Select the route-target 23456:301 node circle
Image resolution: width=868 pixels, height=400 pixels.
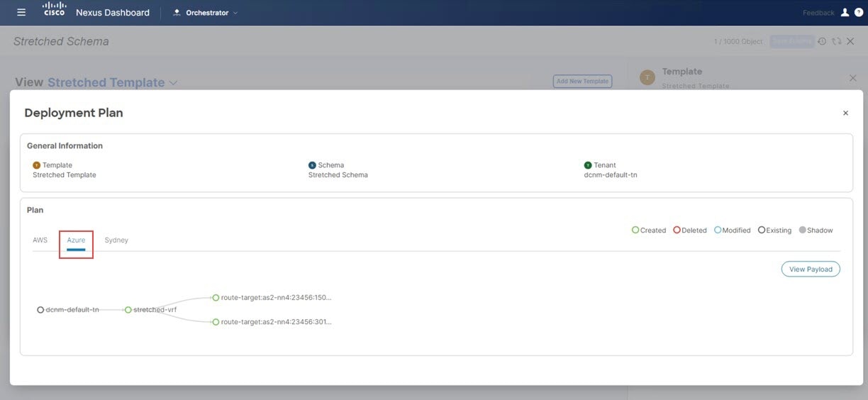click(216, 322)
